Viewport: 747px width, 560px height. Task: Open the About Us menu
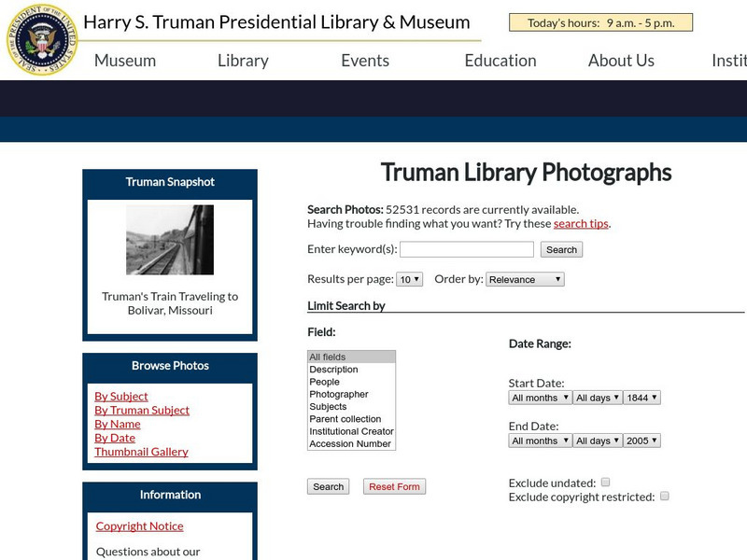coord(621,61)
